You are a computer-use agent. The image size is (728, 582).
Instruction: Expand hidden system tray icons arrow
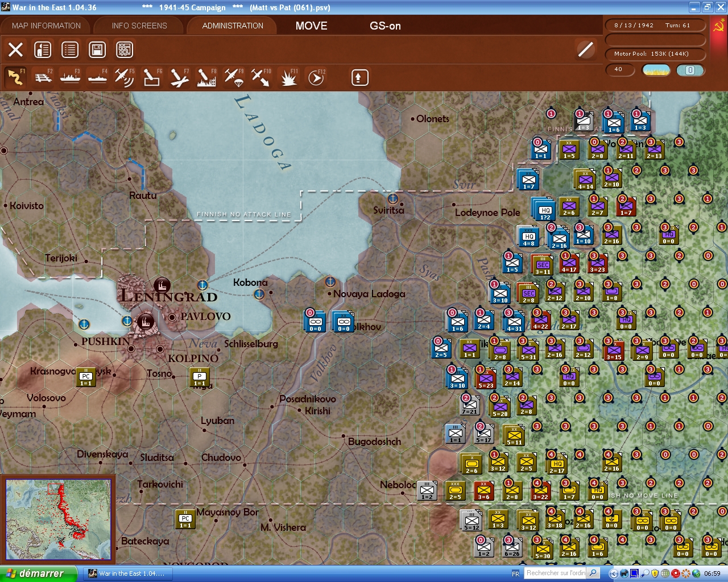tap(613, 573)
